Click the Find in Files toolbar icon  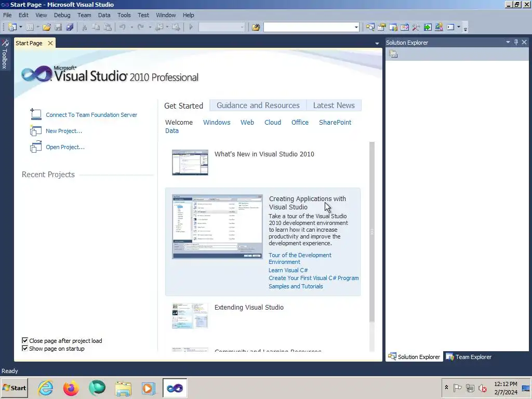coord(256,27)
